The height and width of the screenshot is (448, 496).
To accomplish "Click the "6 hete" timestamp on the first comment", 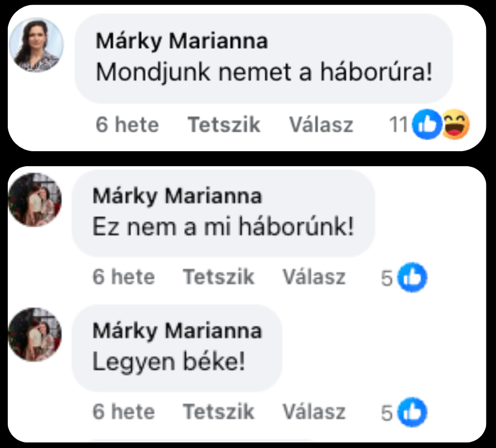I will pos(127,125).
